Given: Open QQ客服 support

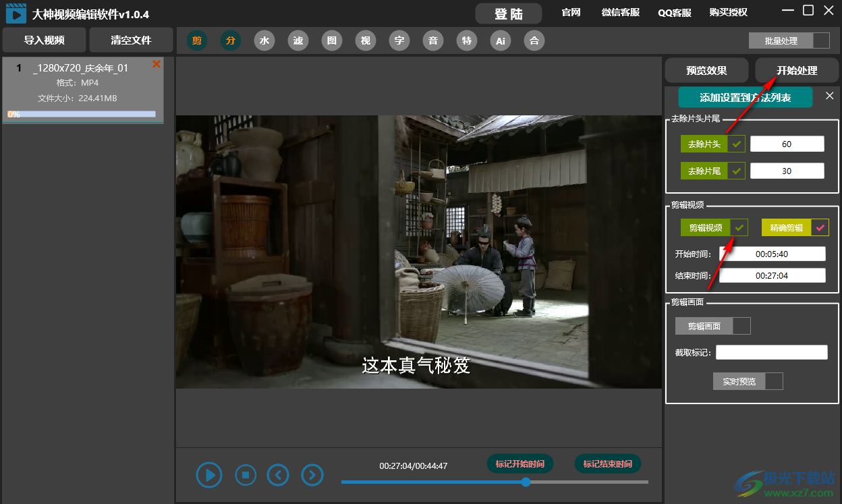Looking at the screenshot, I should pyautogui.click(x=675, y=12).
